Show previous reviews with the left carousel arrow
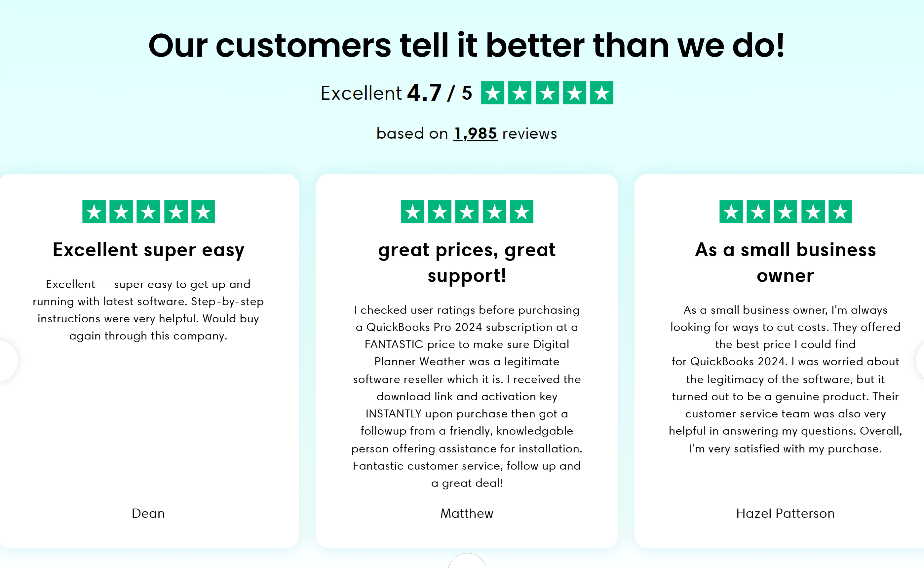Image resolution: width=924 pixels, height=568 pixels. tap(8, 361)
